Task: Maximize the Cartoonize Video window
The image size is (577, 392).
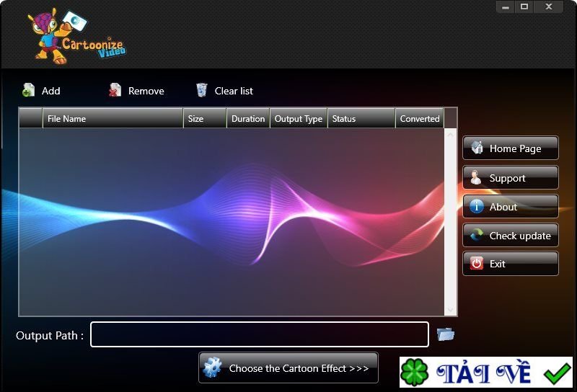Action: pos(524,6)
